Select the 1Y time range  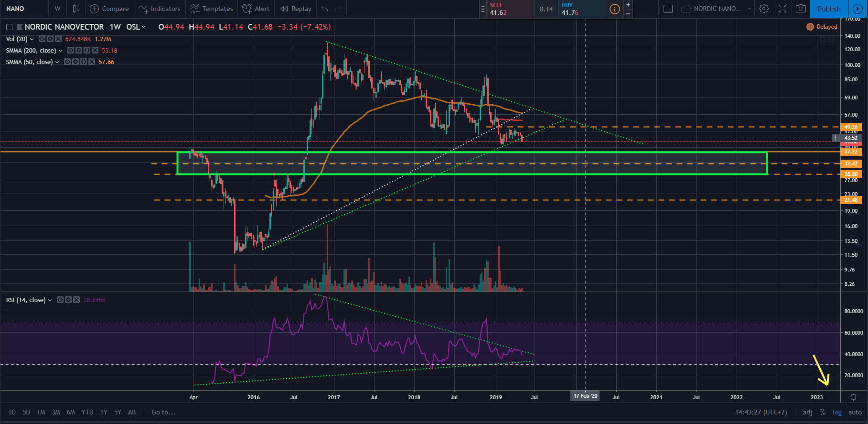104,412
